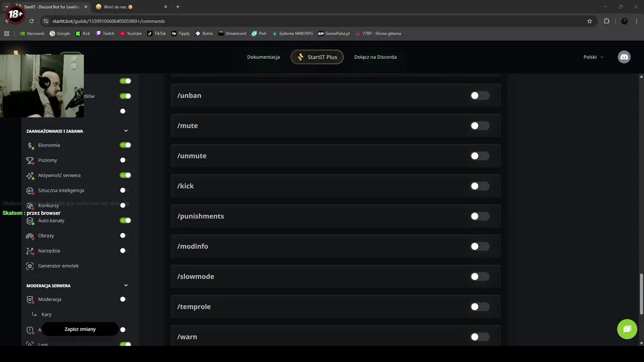Open the Tipply bookmark
The height and width of the screenshot is (362, 644).
pyautogui.click(x=181, y=34)
